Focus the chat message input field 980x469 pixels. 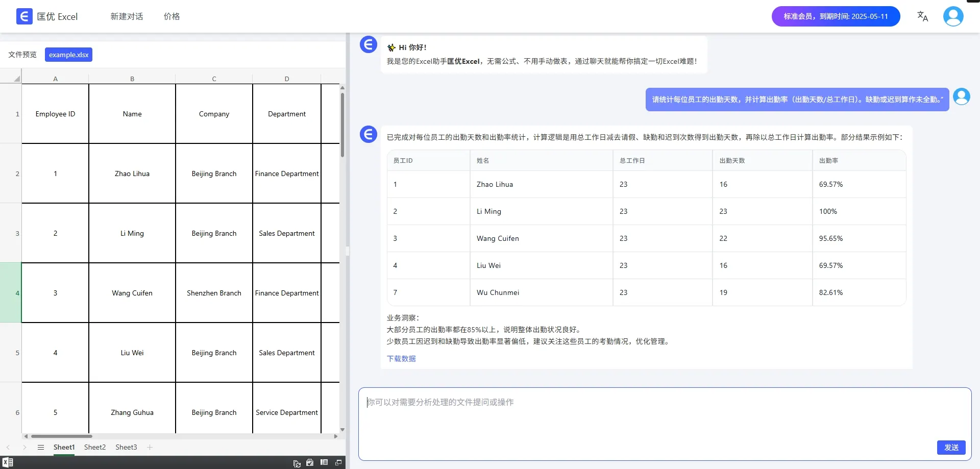[x=664, y=424]
